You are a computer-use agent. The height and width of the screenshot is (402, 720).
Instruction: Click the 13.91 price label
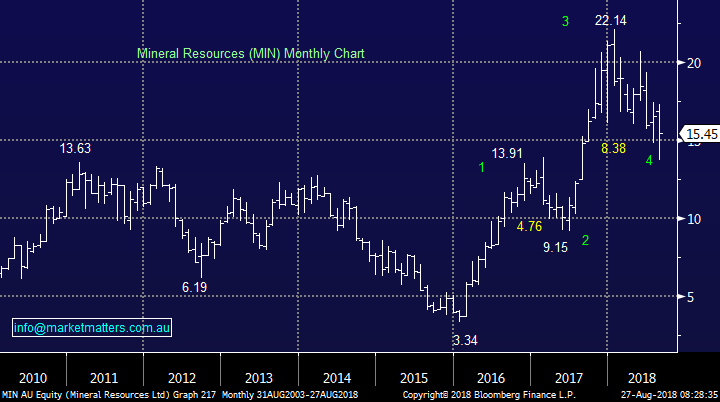tap(507, 153)
